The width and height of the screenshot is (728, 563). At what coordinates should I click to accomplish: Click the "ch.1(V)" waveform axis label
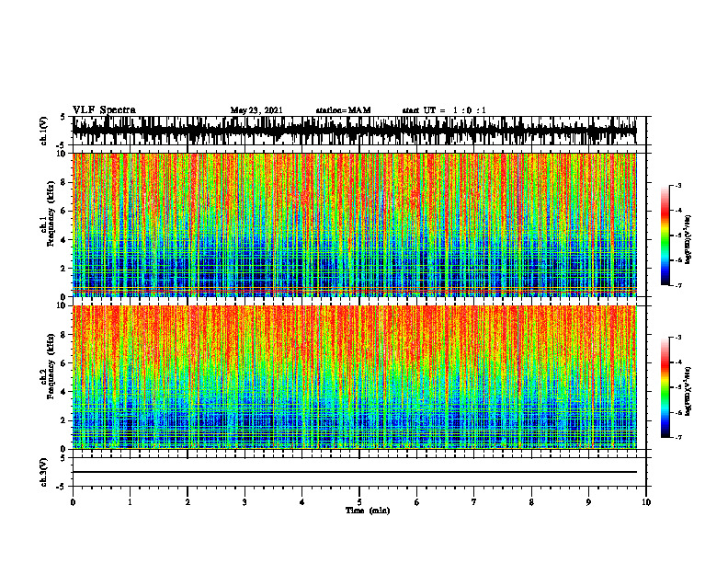point(44,131)
